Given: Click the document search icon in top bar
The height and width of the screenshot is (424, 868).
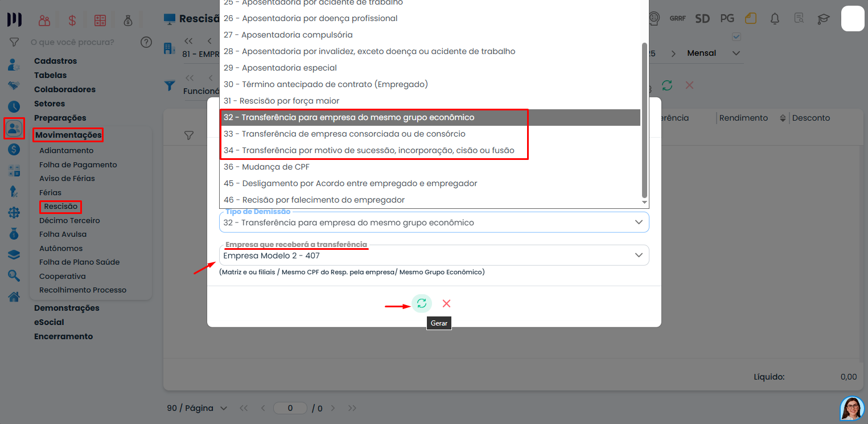Looking at the screenshot, I should [x=799, y=18].
